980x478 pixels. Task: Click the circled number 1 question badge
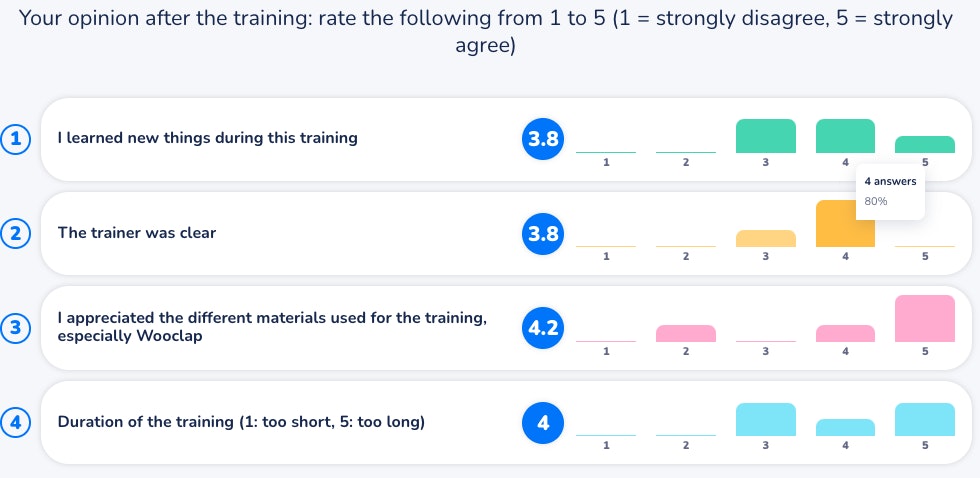(x=16, y=139)
